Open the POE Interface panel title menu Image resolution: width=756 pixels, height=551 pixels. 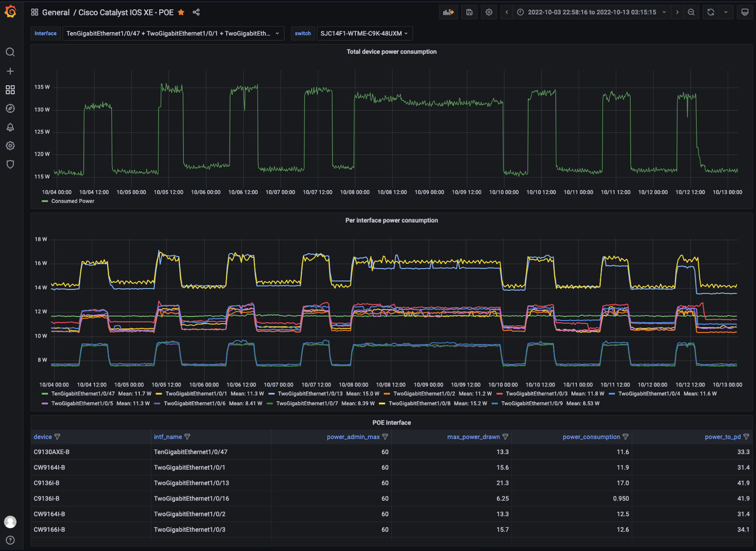click(x=391, y=422)
